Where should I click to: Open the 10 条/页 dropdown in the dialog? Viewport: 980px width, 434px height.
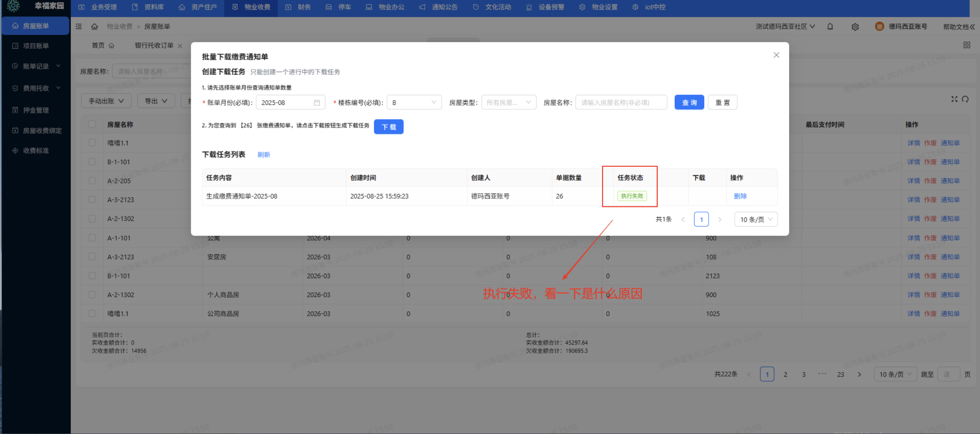[x=756, y=219]
